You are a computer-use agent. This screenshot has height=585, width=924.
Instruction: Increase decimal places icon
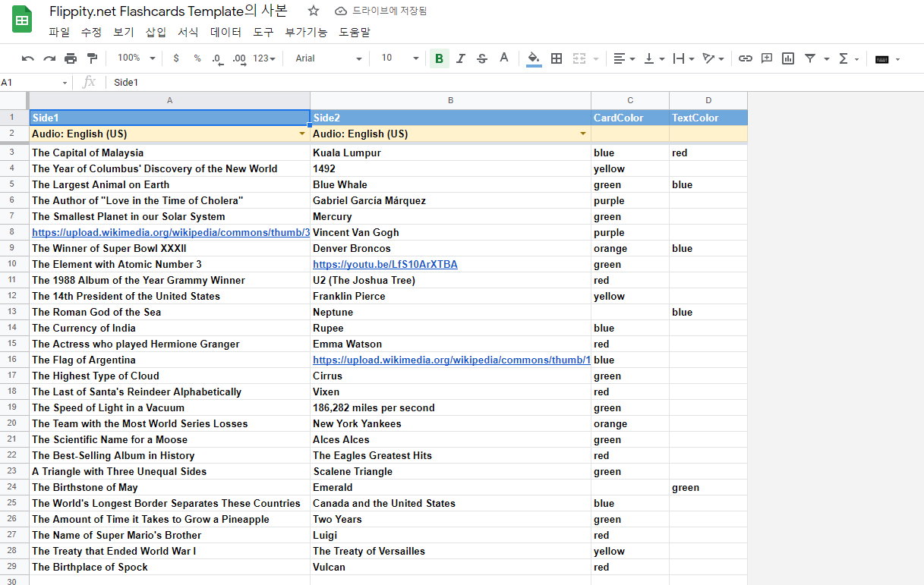click(239, 58)
